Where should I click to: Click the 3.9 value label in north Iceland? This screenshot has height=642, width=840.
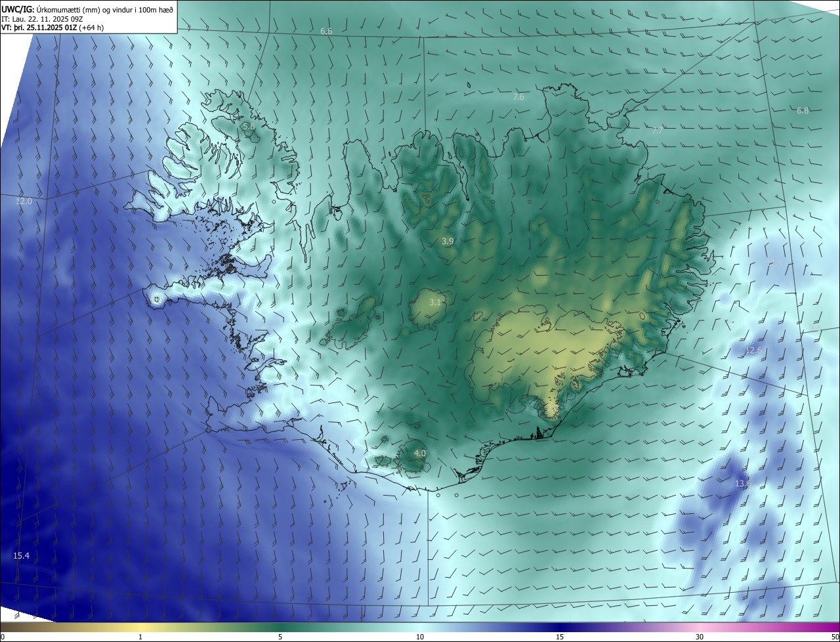(448, 242)
